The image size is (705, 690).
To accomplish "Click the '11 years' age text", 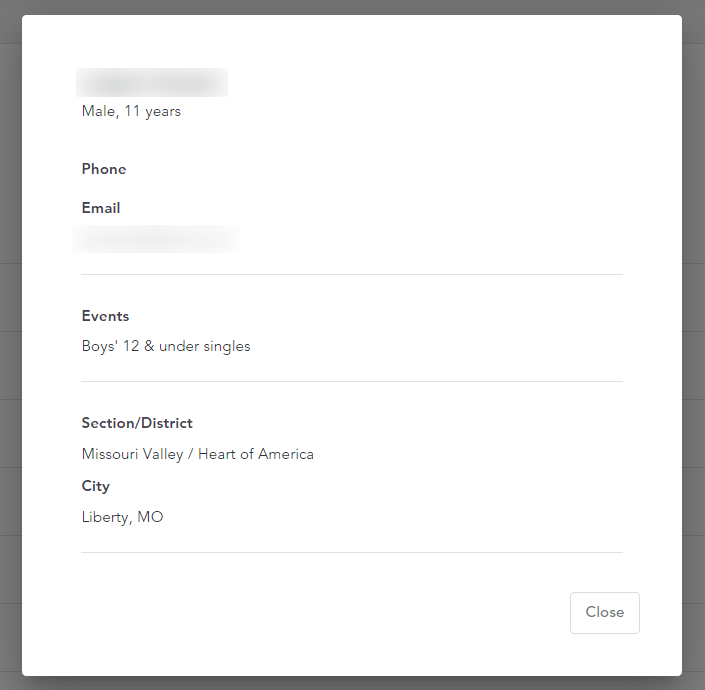I will tap(152, 111).
